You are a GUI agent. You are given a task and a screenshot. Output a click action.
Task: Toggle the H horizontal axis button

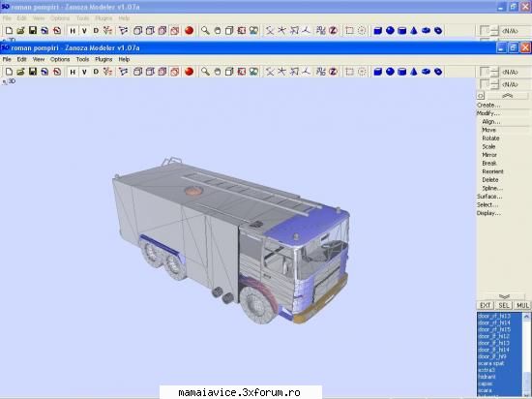pos(73,72)
